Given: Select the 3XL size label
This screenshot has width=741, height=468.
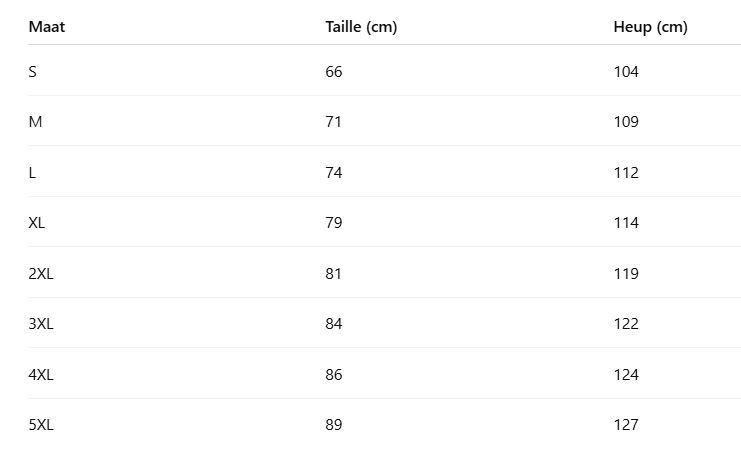Looking at the screenshot, I should [x=41, y=324].
